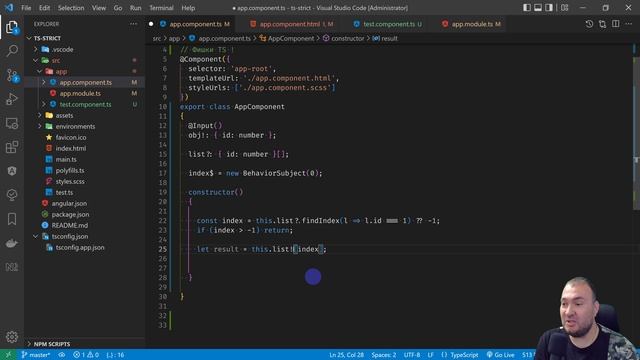This screenshot has height=360, width=640.
Task: Open the Angular view in activity bar
Action: click(12, 171)
